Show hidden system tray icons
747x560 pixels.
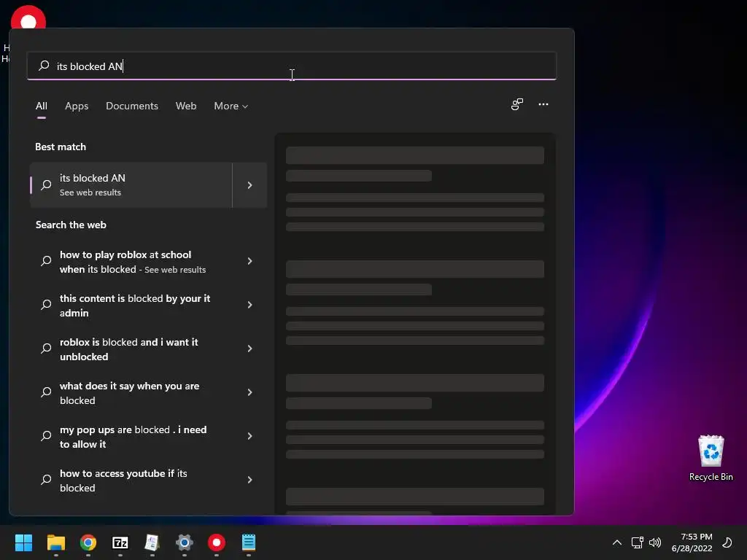click(x=617, y=542)
